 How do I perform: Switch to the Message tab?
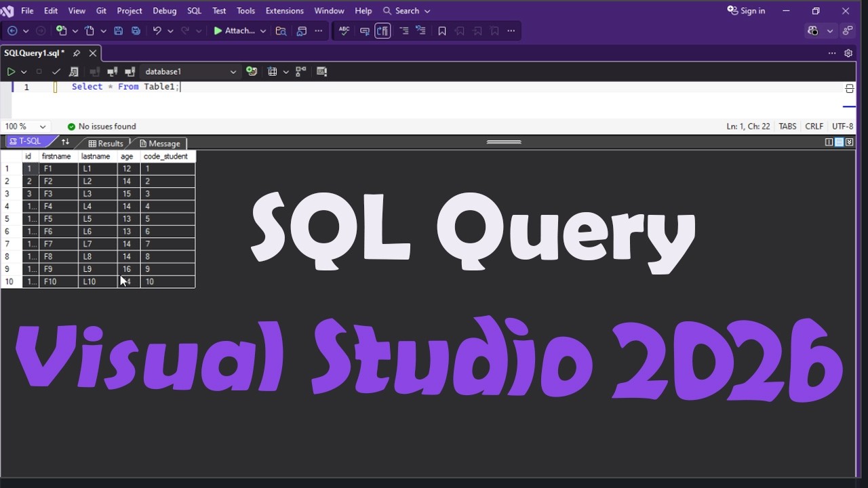(160, 143)
